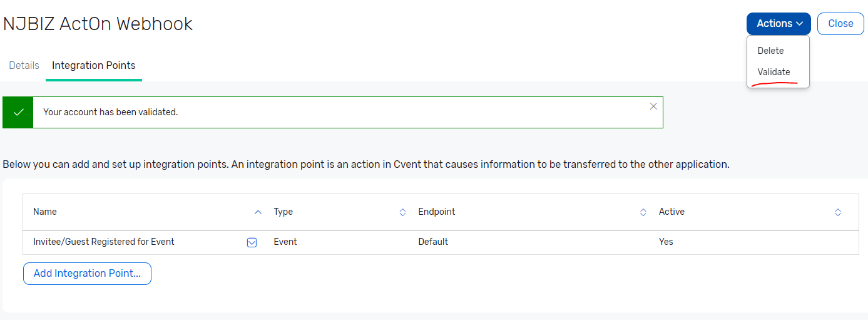
Task: Open the Actions dropdown button
Action: click(779, 24)
